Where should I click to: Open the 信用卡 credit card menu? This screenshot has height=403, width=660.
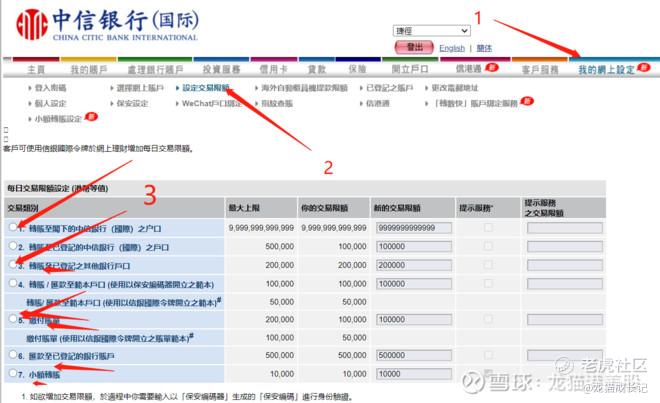tap(273, 69)
